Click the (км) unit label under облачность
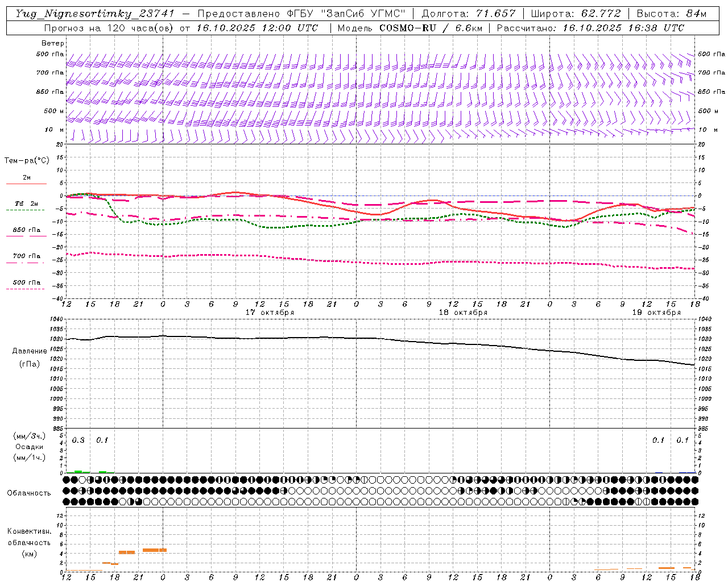This screenshot has height=582, width=728. 30,554
